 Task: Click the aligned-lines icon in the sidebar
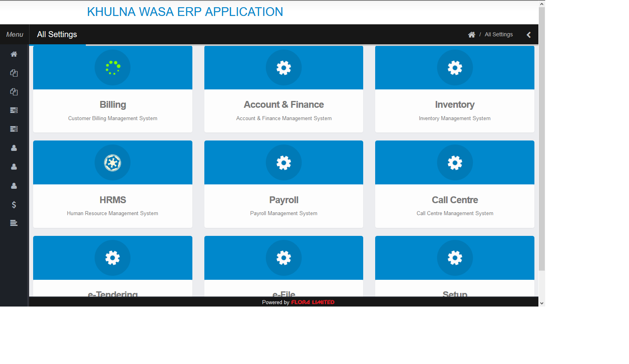point(14,223)
